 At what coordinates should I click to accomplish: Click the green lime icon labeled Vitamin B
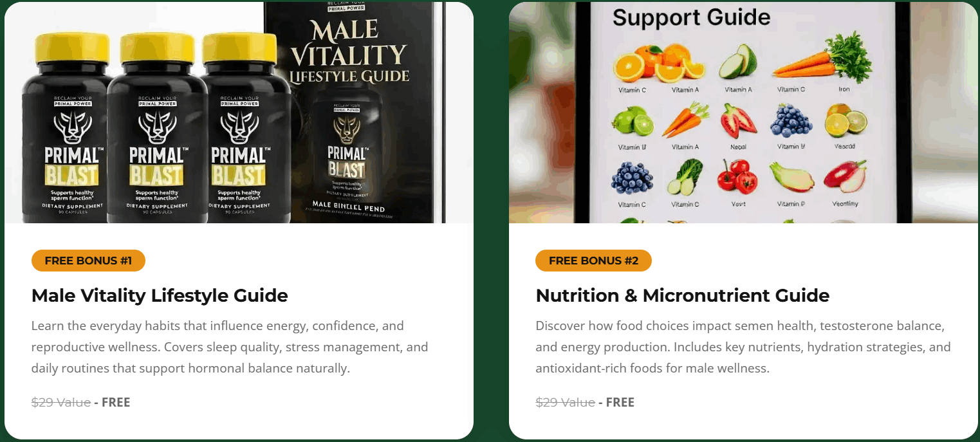(x=632, y=121)
